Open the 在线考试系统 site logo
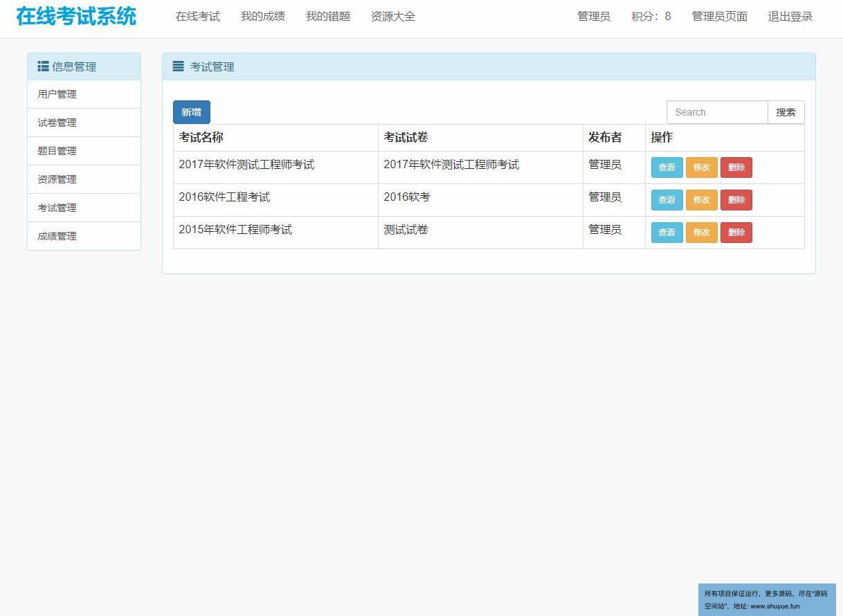The image size is (843, 616). coord(76,17)
